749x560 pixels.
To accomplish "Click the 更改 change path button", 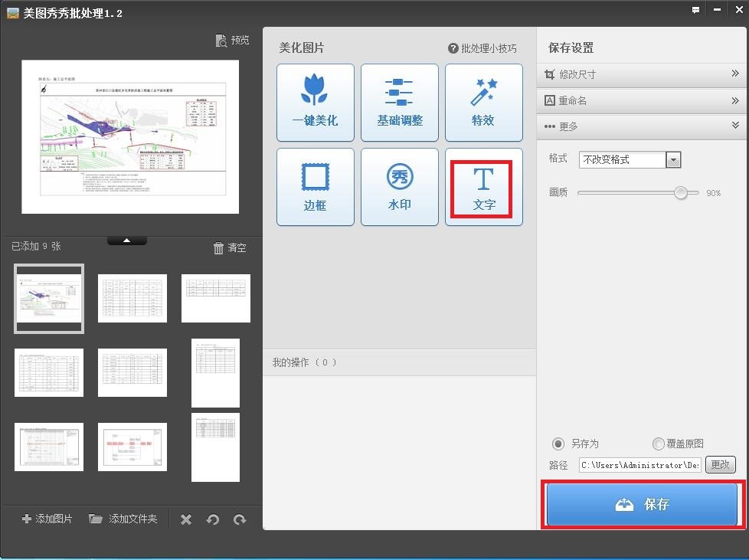I will tap(720, 464).
